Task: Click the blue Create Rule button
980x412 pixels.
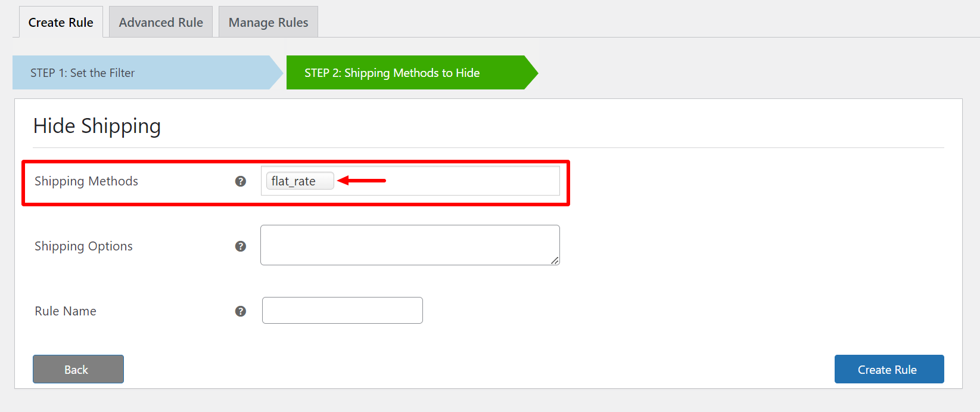Action: pyautogui.click(x=889, y=369)
